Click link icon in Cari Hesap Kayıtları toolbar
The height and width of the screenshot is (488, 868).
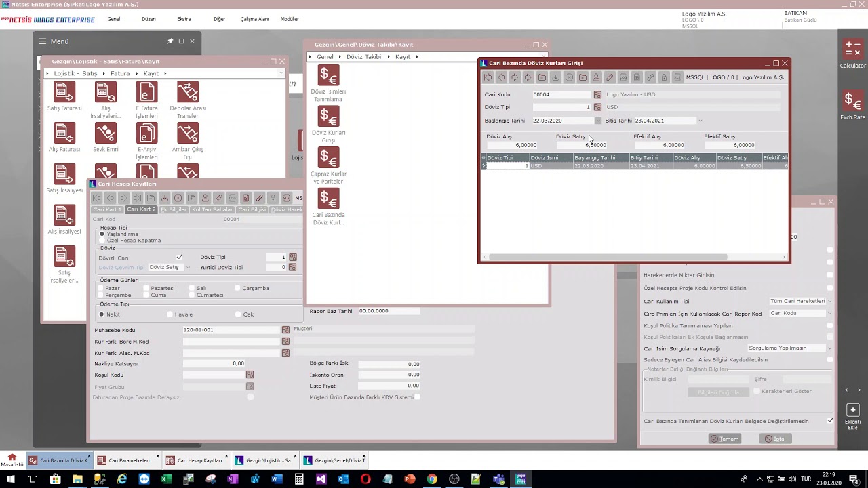click(259, 198)
